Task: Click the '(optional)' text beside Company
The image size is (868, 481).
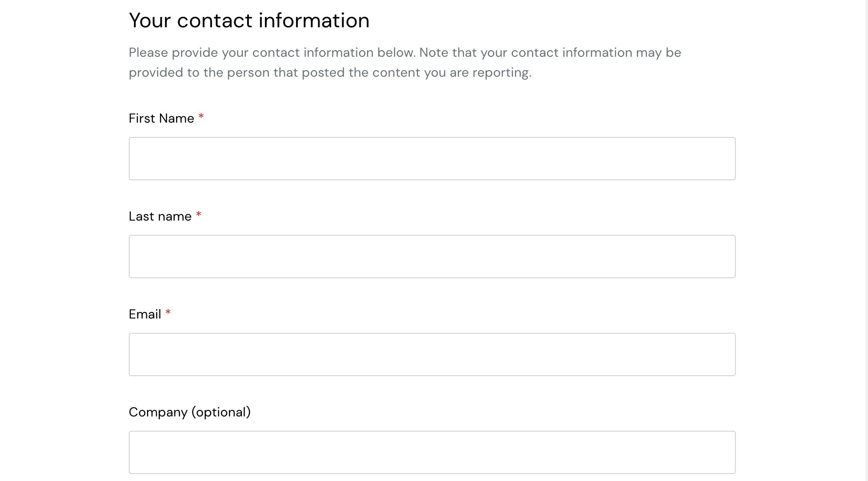Action: coord(221,412)
